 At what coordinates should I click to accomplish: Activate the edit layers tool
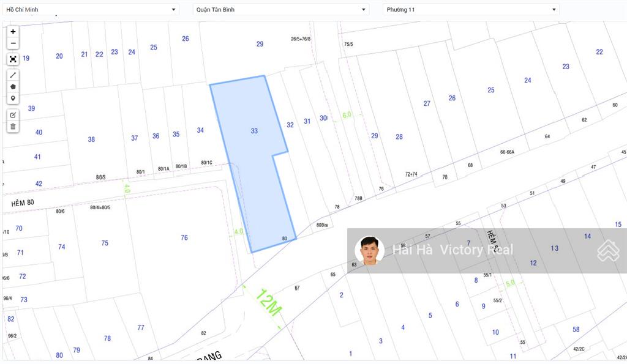tap(13, 115)
